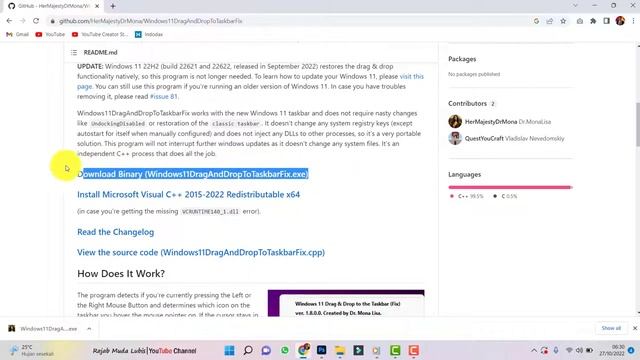This screenshot has width=640, height=360.
Task: Open taskbar Search
Action: click(x=248, y=350)
